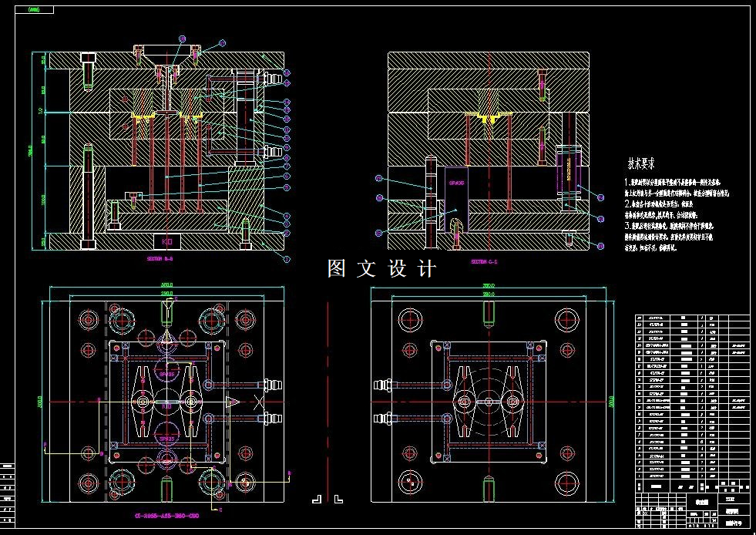Click part balloon 18 above the sprue bushing

click(182, 39)
